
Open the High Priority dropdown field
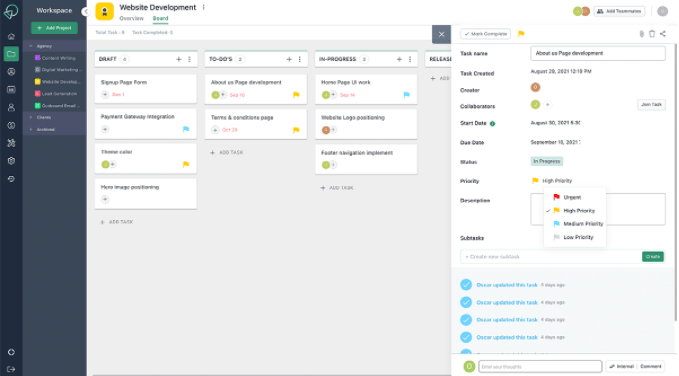tap(552, 181)
